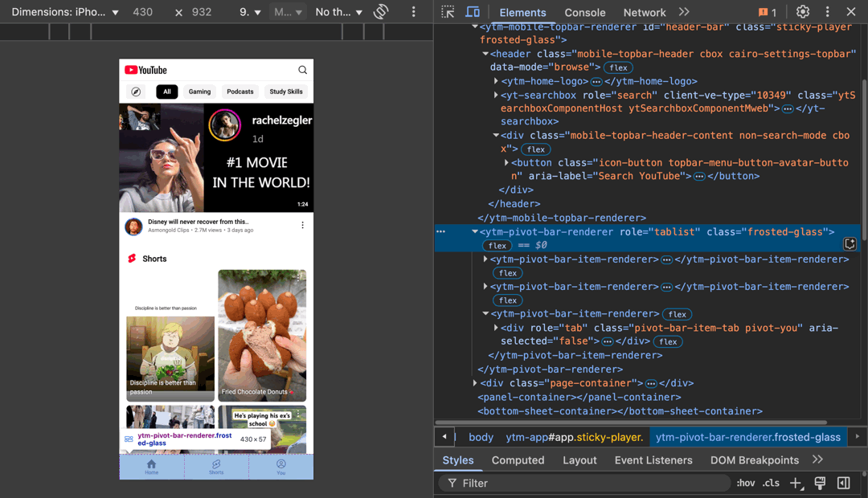Screen dimensions: 868x498
Task: Open the issues counter badge
Action: point(768,12)
